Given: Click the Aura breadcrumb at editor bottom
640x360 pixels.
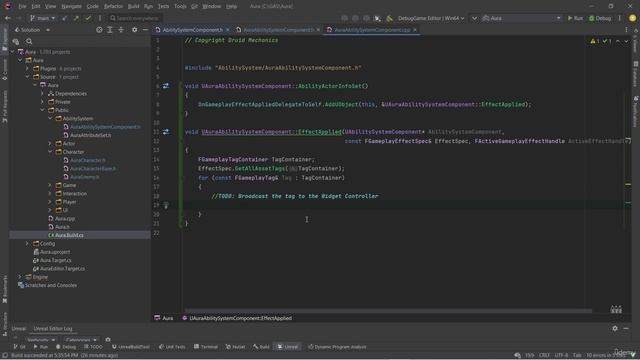Looking at the screenshot, I should point(168,318).
